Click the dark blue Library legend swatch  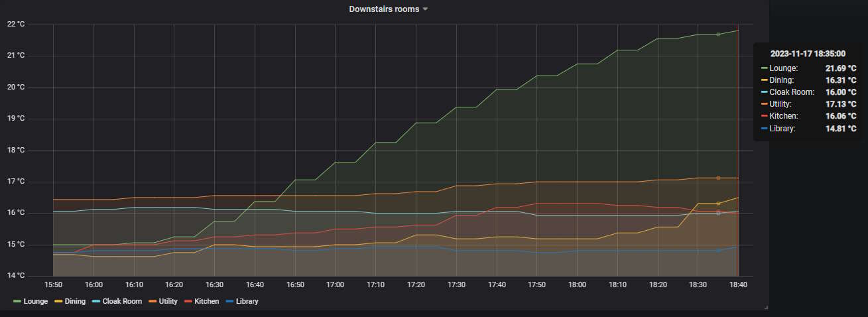tap(230, 301)
